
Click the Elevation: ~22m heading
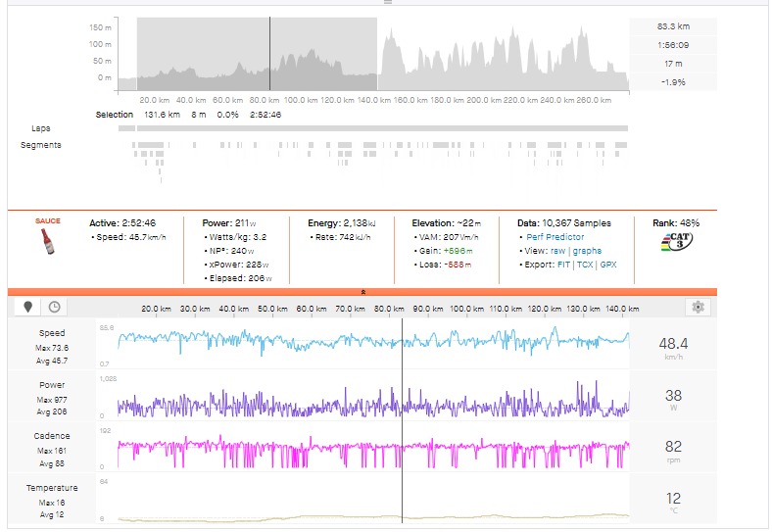point(447,223)
